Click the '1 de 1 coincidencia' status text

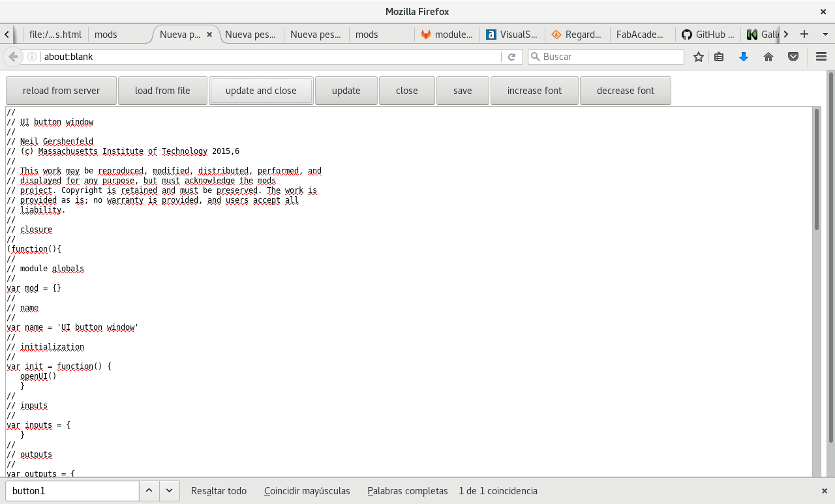pyautogui.click(x=498, y=491)
